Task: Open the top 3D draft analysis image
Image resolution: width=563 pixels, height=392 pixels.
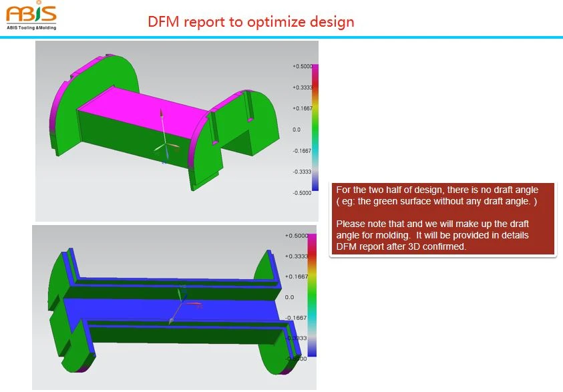Action: pos(177,131)
